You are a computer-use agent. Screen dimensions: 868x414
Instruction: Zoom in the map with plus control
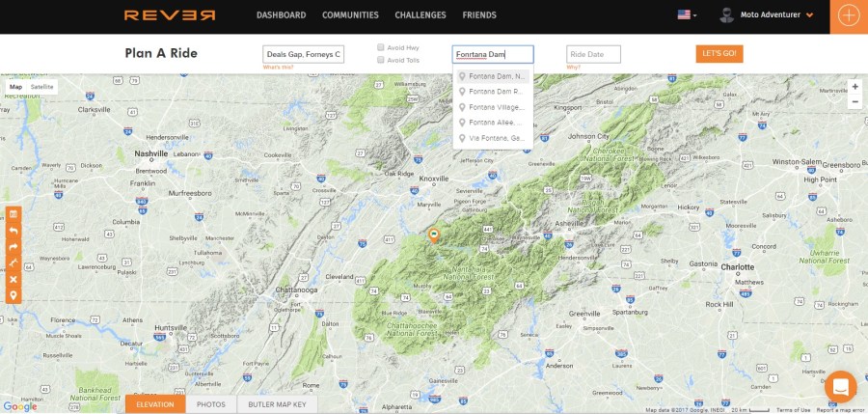(x=854, y=86)
